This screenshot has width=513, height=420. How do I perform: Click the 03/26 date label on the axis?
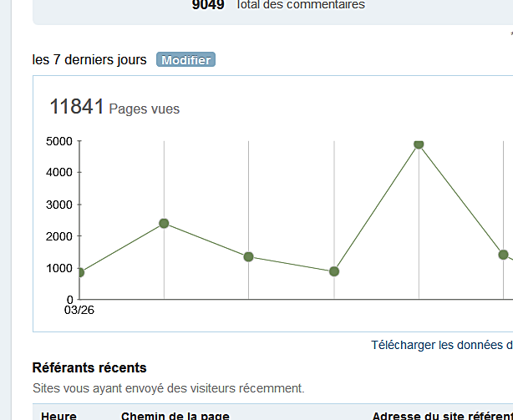(79, 310)
